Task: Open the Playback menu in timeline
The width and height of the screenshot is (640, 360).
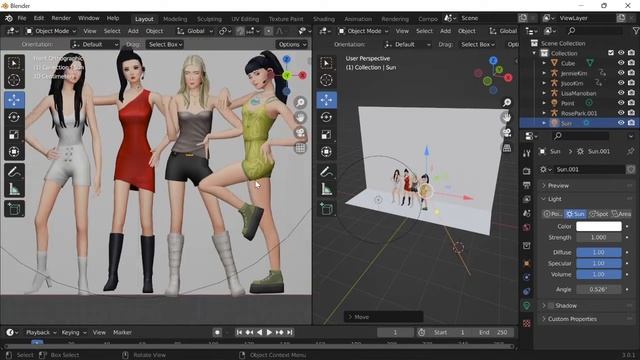Action: pyautogui.click(x=41, y=333)
